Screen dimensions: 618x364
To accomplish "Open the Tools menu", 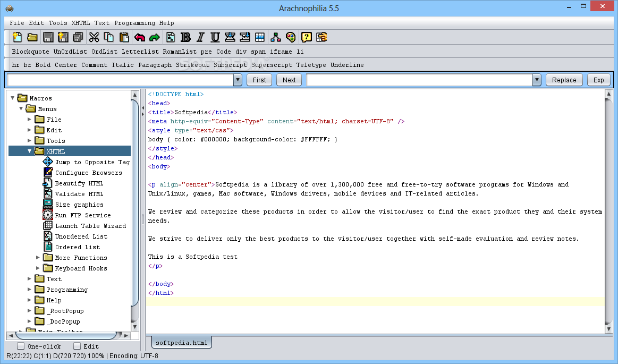I will tap(58, 23).
